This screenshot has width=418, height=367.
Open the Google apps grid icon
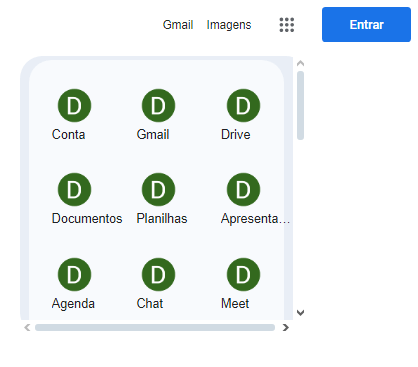coord(287,25)
